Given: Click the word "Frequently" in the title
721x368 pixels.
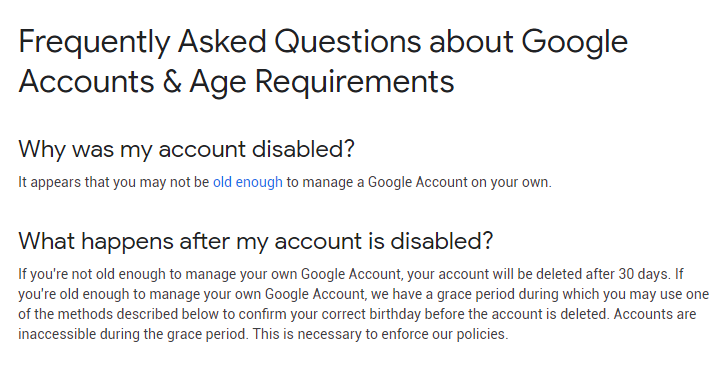Looking at the screenshot, I should (94, 43).
